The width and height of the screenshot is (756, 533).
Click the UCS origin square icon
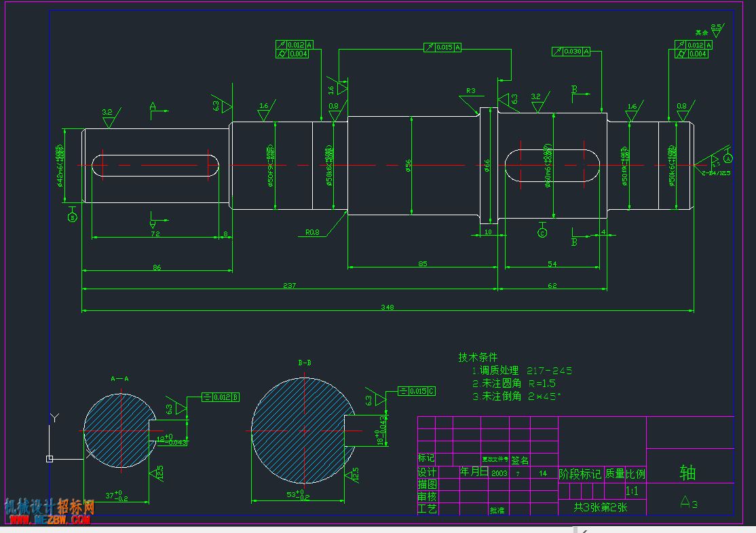pos(49,459)
